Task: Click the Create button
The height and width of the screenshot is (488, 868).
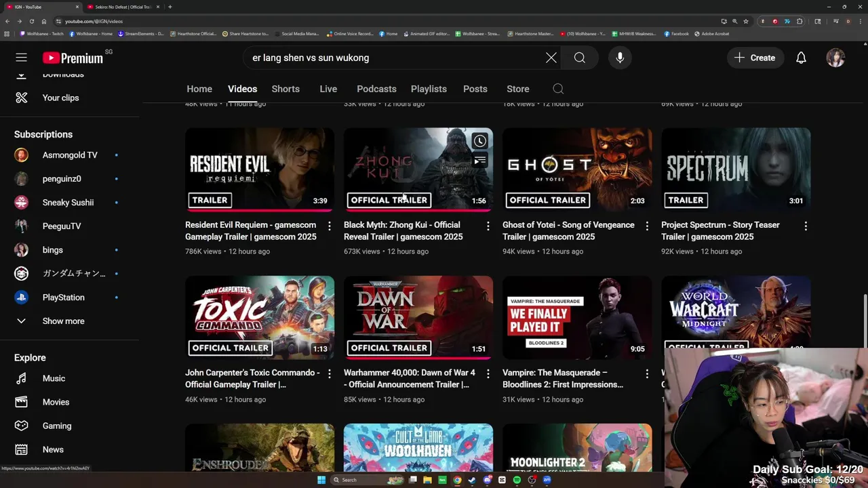Action: point(755,58)
